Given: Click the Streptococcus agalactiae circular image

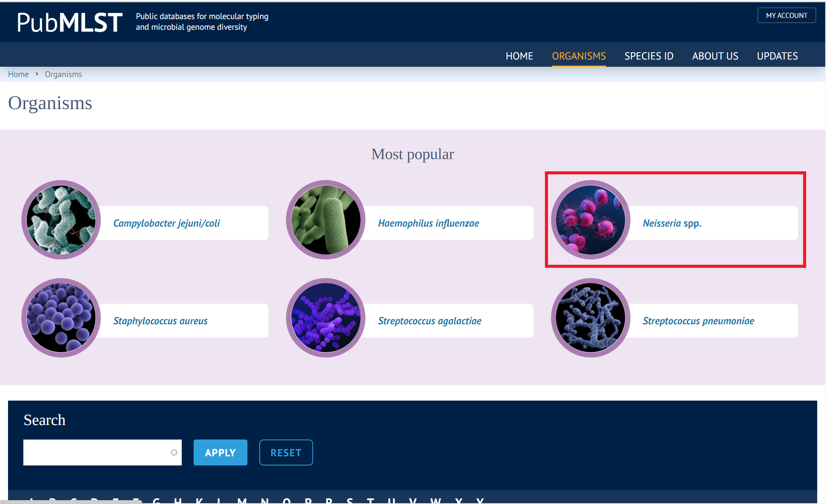Looking at the screenshot, I should click(x=326, y=318).
